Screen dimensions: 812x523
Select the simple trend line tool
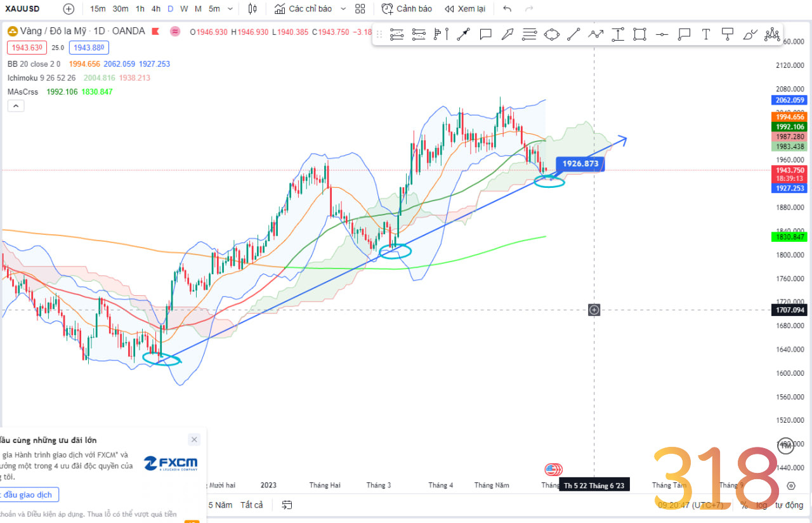pyautogui.click(x=573, y=34)
